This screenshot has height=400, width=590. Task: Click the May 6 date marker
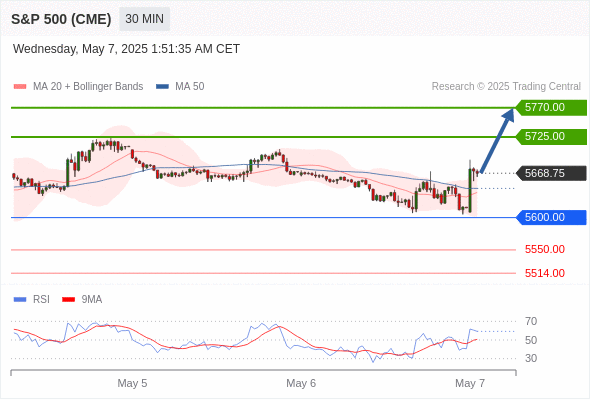(301, 383)
